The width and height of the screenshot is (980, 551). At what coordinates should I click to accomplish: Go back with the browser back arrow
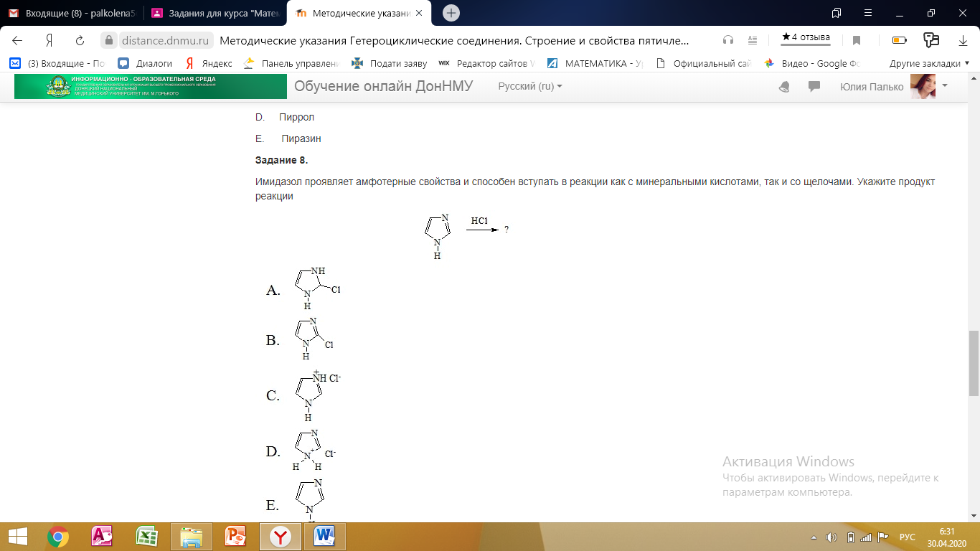pyautogui.click(x=17, y=40)
